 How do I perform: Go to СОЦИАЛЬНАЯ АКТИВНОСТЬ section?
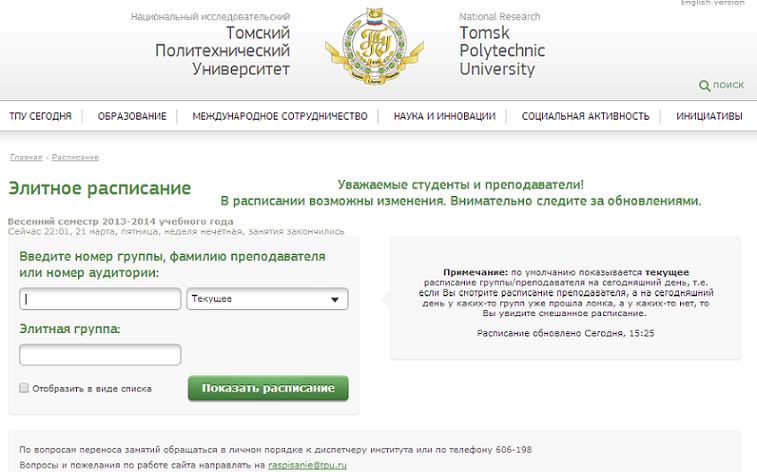point(585,117)
